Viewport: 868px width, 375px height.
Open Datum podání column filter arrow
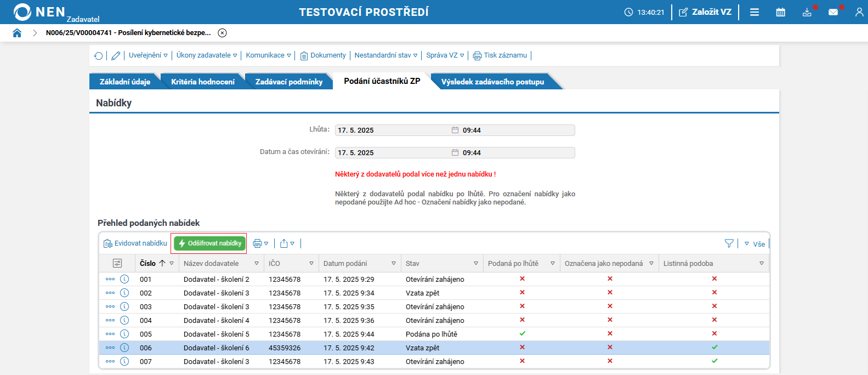tap(394, 264)
